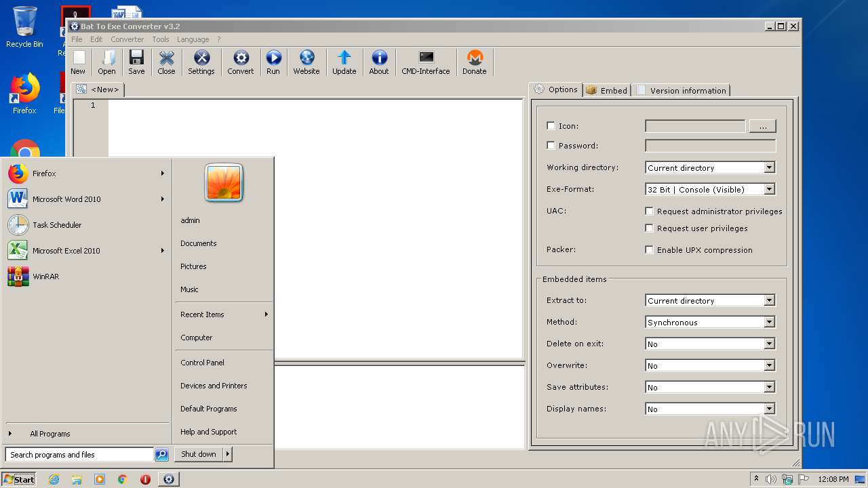Click the icon browse (...) button

(762, 126)
